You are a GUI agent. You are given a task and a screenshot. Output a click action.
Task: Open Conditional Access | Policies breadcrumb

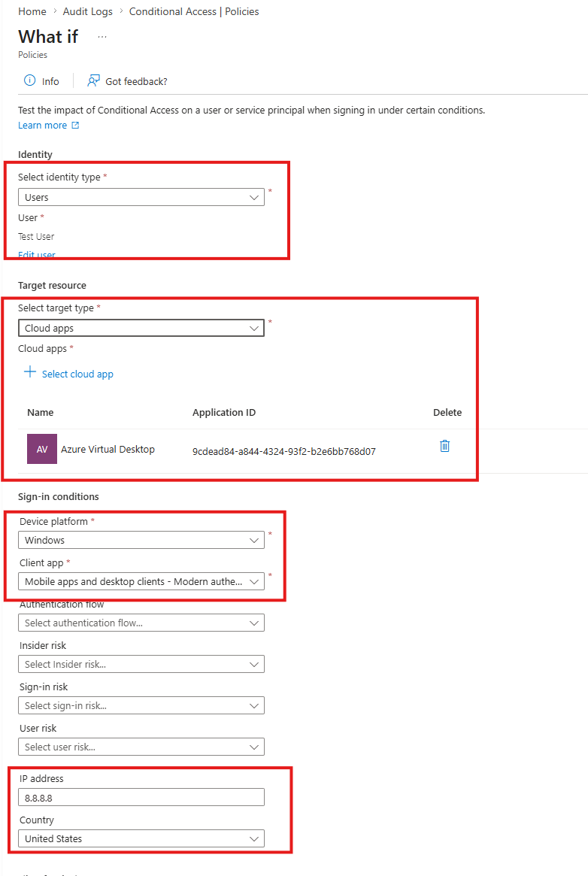tap(194, 11)
